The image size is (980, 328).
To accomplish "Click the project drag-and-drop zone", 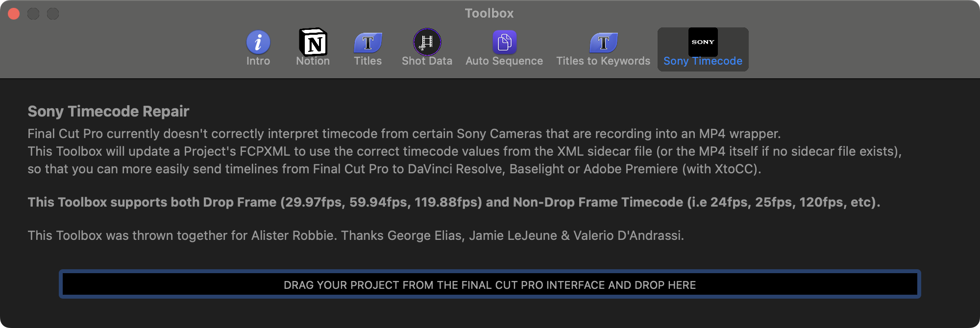I will [x=490, y=284].
